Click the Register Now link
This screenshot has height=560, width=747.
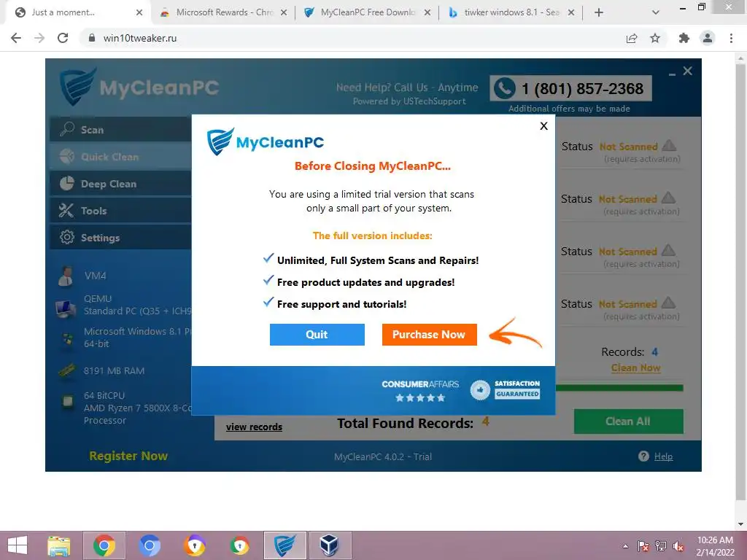(x=128, y=456)
